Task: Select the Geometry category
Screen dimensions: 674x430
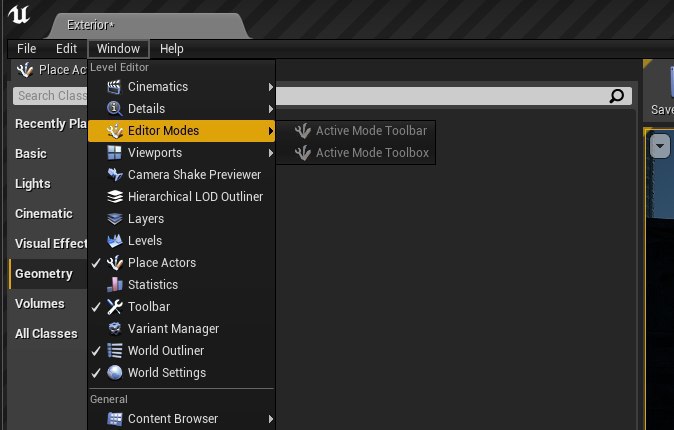Action: pos(44,274)
